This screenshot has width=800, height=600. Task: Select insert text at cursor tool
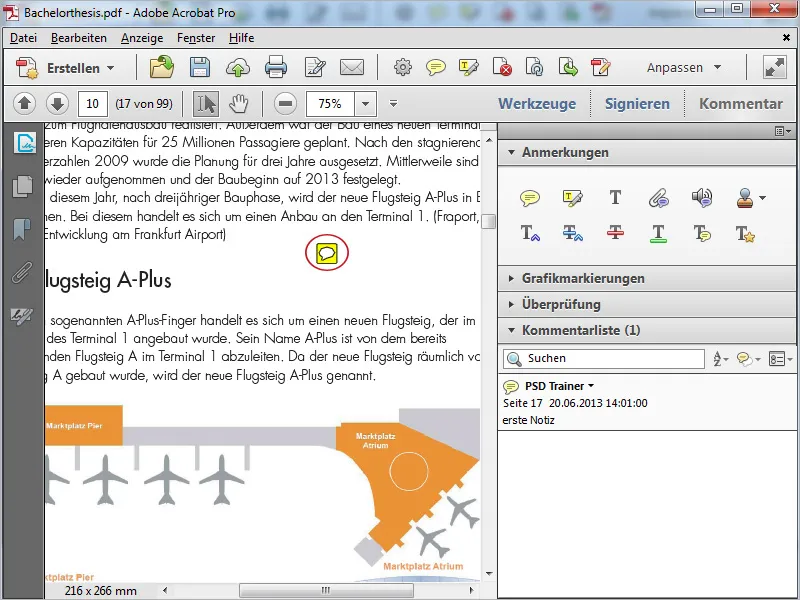(530, 233)
